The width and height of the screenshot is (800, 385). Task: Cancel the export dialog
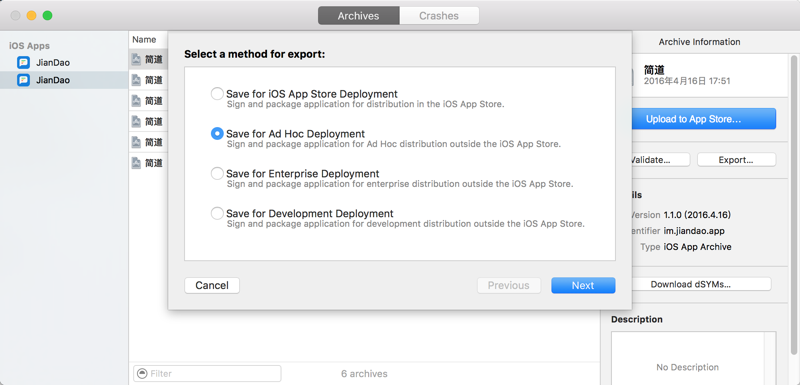(x=212, y=286)
